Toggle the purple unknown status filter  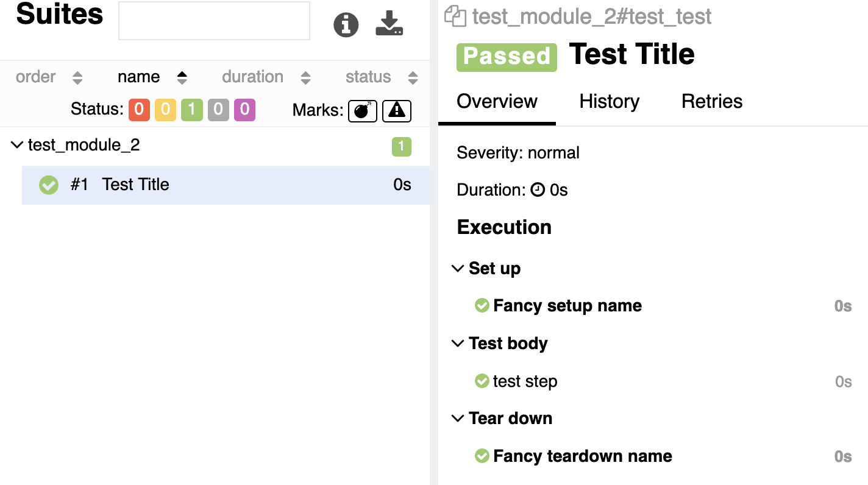click(244, 110)
